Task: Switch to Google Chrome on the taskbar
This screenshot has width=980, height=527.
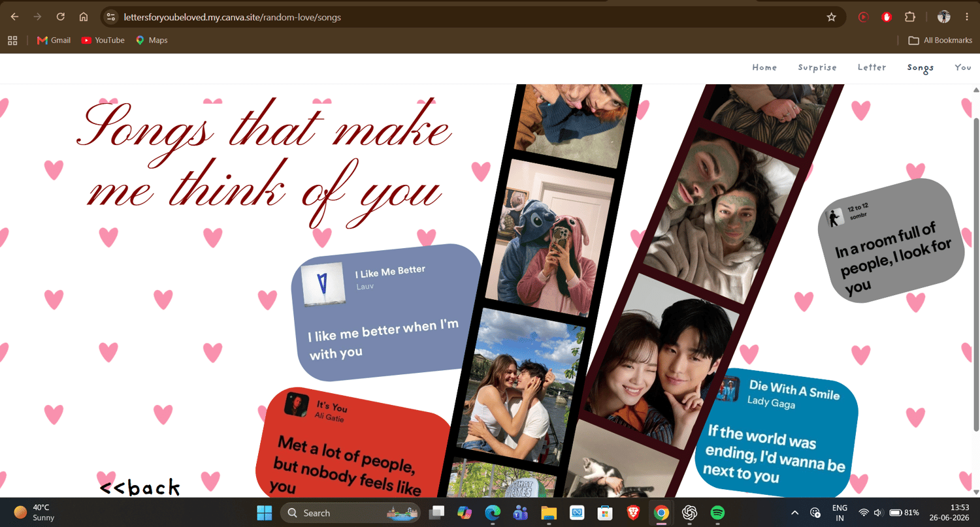Action: 661,513
